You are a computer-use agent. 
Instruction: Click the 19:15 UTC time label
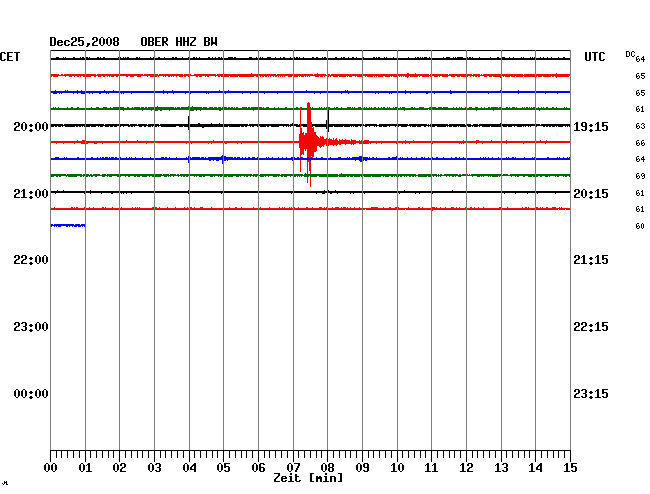click(591, 126)
